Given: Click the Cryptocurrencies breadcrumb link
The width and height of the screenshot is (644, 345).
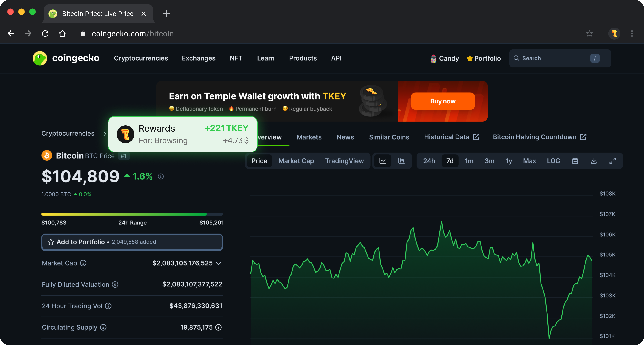Looking at the screenshot, I should click(68, 133).
